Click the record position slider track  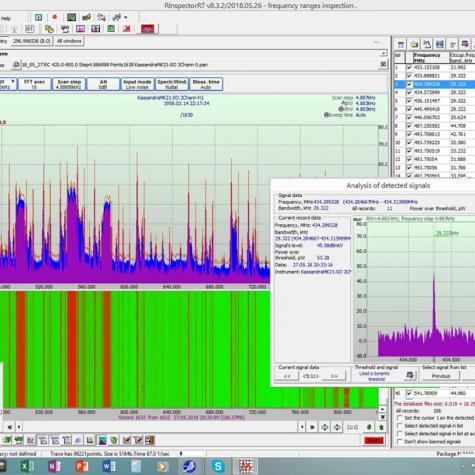coord(160,427)
